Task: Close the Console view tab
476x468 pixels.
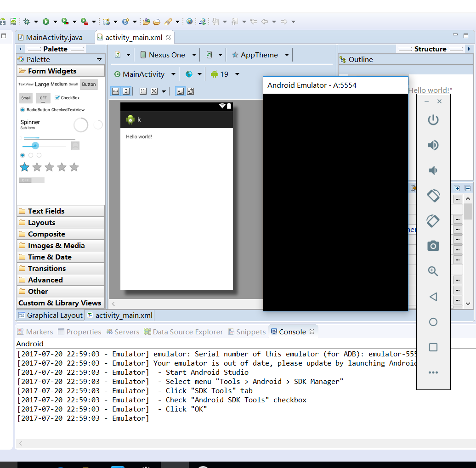Action: (x=312, y=332)
